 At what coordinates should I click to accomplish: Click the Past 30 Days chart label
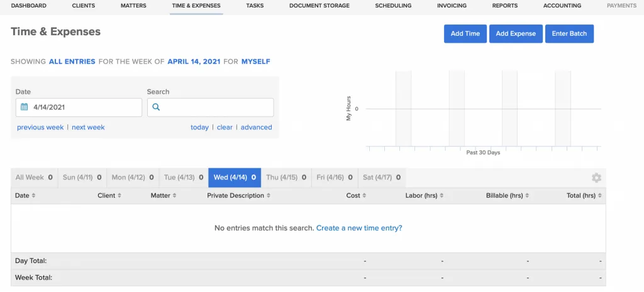484,153
